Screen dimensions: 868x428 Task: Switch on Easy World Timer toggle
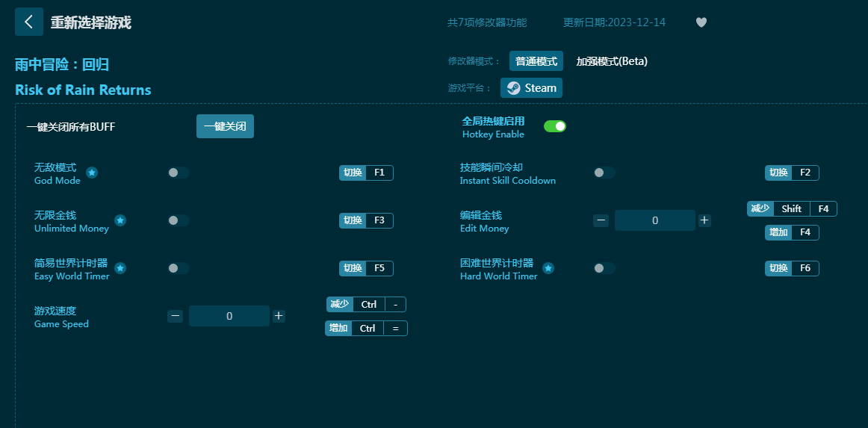click(179, 269)
